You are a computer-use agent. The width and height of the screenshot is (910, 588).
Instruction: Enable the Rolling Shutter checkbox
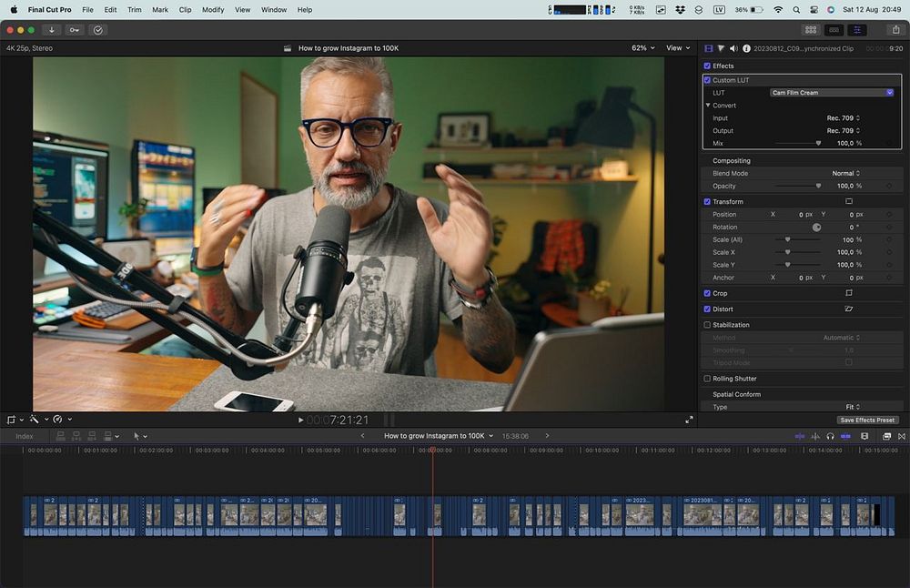pyautogui.click(x=707, y=379)
